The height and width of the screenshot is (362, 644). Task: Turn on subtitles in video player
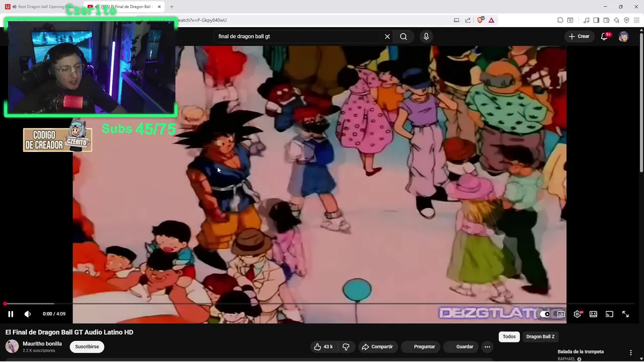pos(561,314)
